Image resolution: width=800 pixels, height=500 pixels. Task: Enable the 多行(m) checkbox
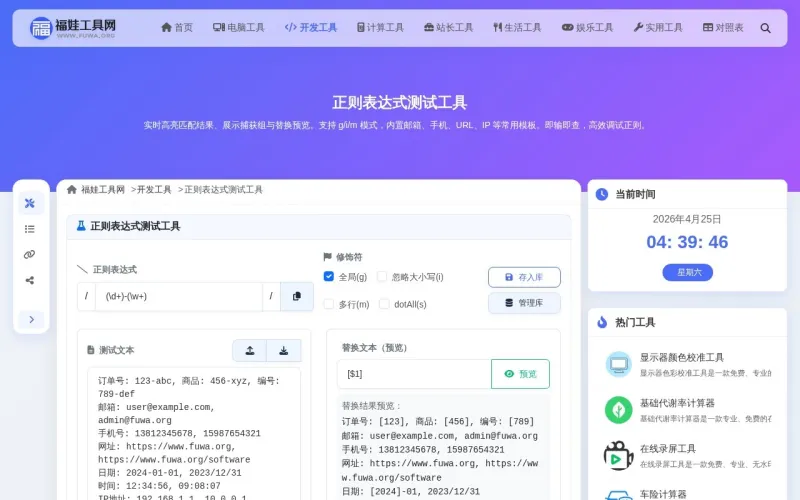[x=329, y=304]
